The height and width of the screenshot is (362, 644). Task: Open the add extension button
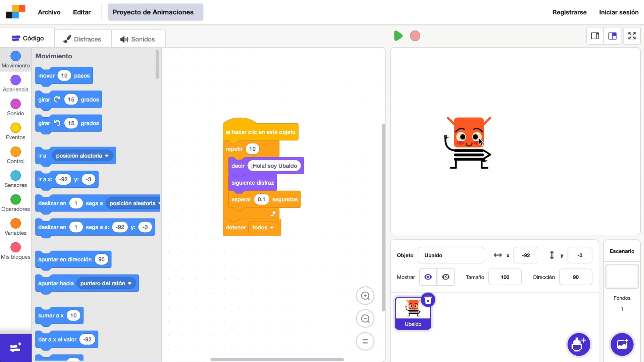pos(16,348)
